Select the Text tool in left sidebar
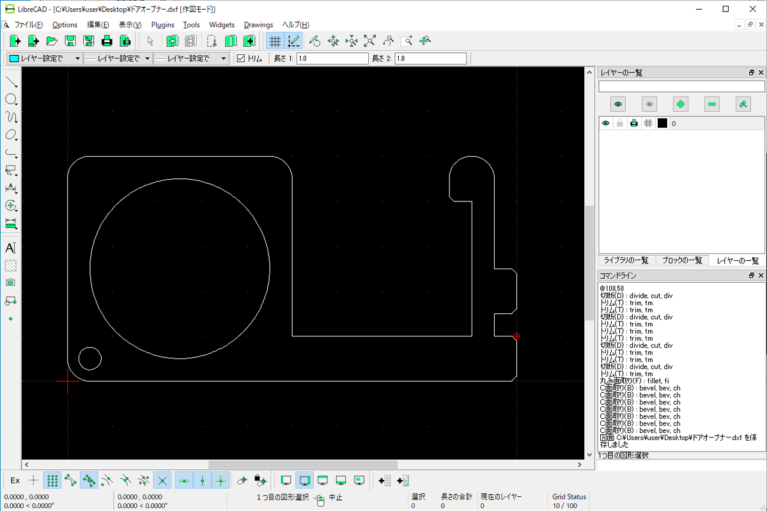Viewport: 767px width, 511px height. 11,247
